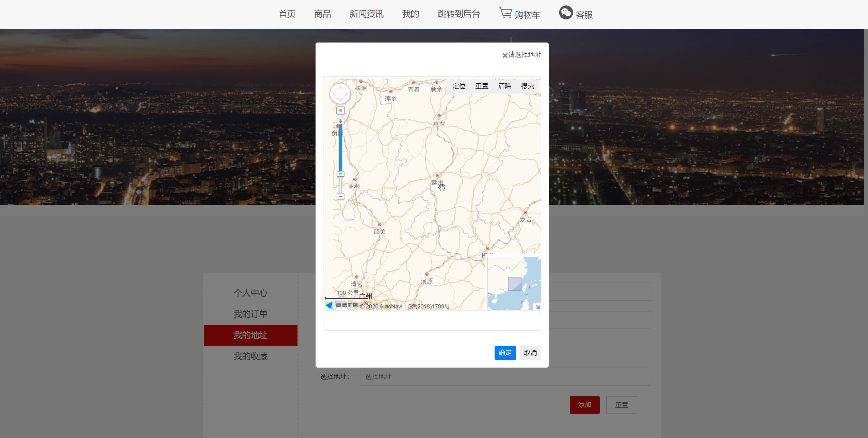Click the bottom zoom out minus button
The height and width of the screenshot is (438, 868).
pyautogui.click(x=340, y=196)
